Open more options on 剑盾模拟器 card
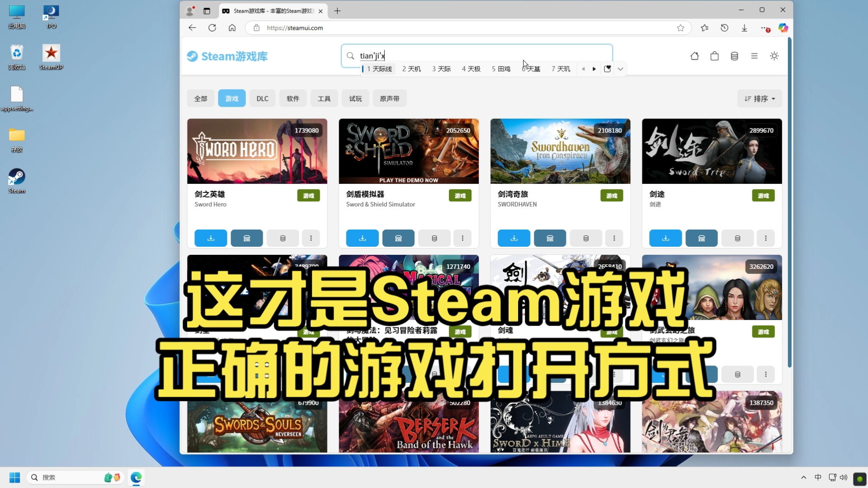 click(x=462, y=238)
